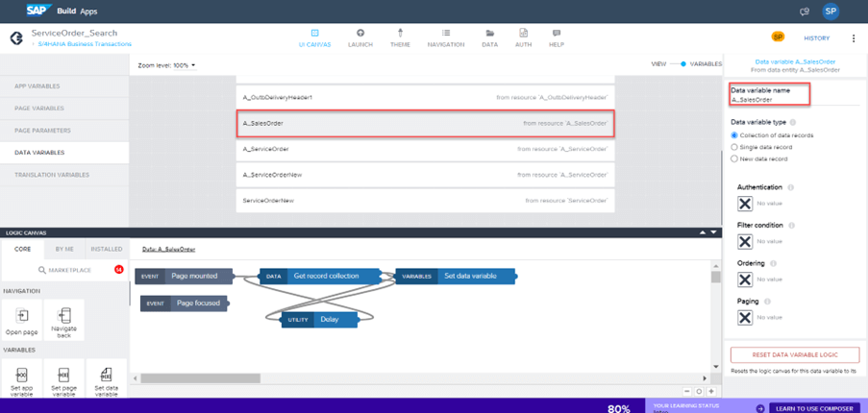Screen dimensions: 868x413
Task: Select the A_SalesOrder data variable row
Action: 425,123
